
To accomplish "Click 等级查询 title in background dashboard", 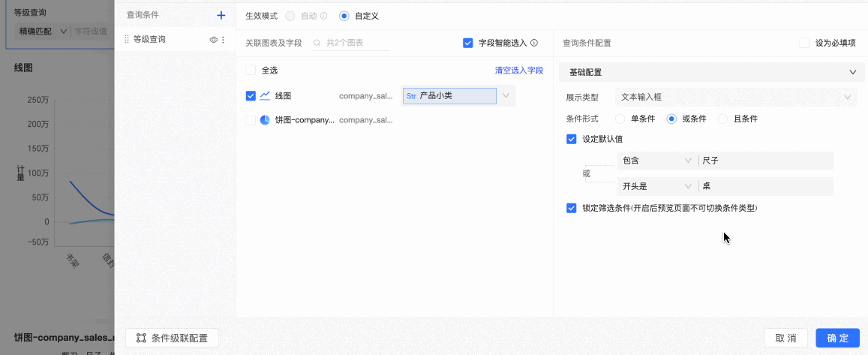I will click(30, 12).
